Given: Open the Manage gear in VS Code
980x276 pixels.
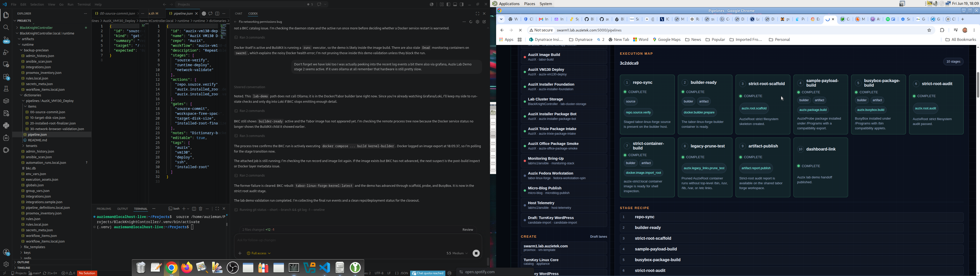Looking at the screenshot, I should pyautogui.click(x=6, y=264).
